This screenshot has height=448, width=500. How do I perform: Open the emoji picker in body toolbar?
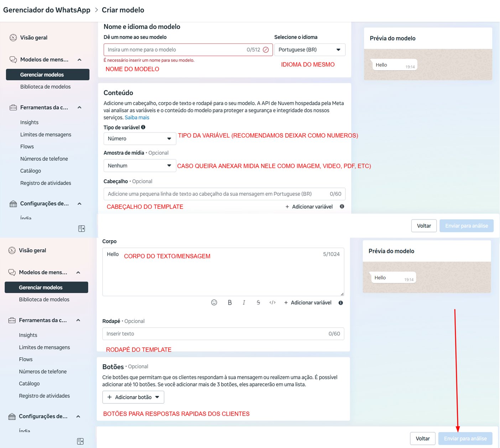(x=214, y=303)
